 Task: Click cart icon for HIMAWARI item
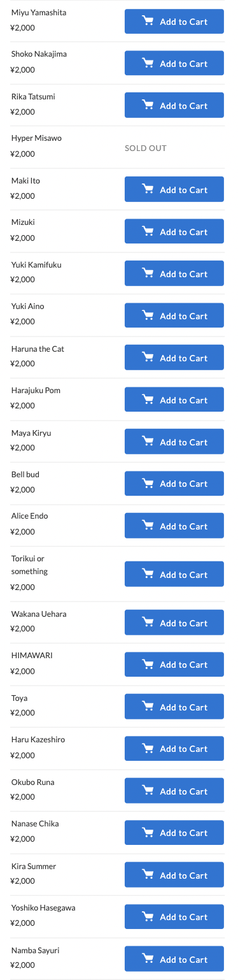148,665
